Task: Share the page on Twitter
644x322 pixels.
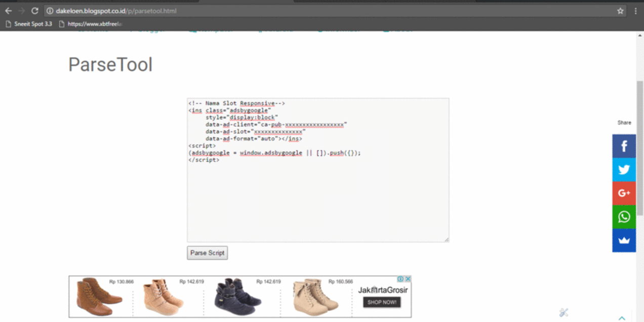Action: coord(624,170)
